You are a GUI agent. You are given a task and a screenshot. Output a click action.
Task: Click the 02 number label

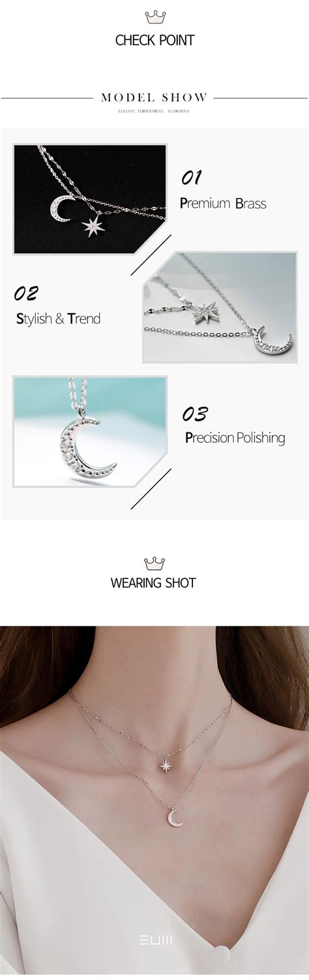(26, 293)
